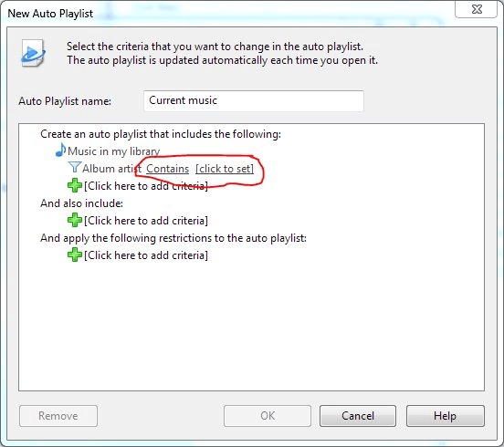Image resolution: width=504 pixels, height=447 pixels.
Task: Open Help for auto playlists
Action: (x=446, y=416)
